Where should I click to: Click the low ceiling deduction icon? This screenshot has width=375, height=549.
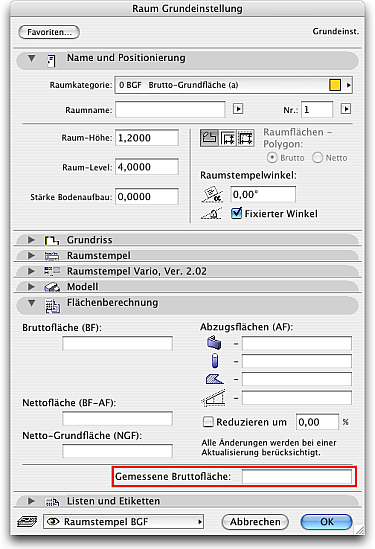click(x=213, y=398)
